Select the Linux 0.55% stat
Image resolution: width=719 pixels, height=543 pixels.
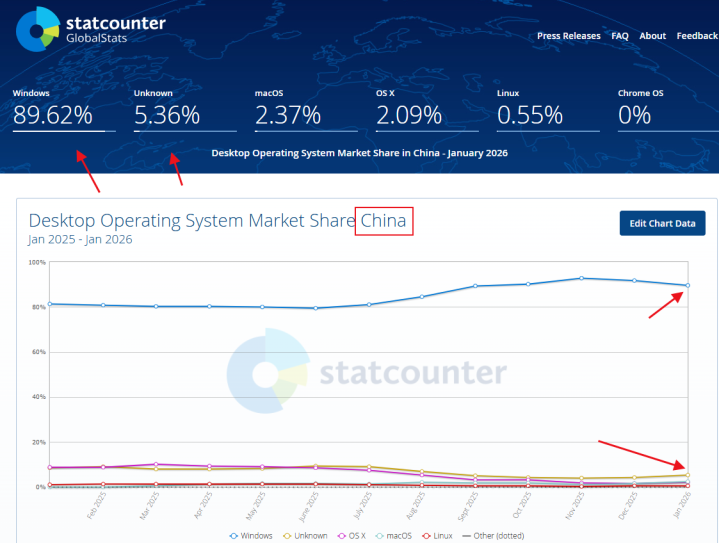coord(548,109)
